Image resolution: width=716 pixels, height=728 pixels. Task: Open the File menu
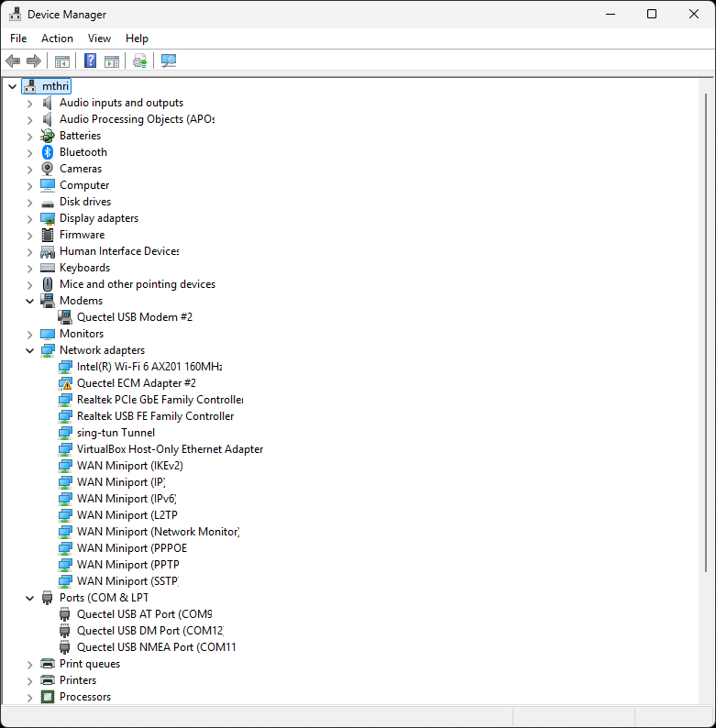pyautogui.click(x=18, y=39)
